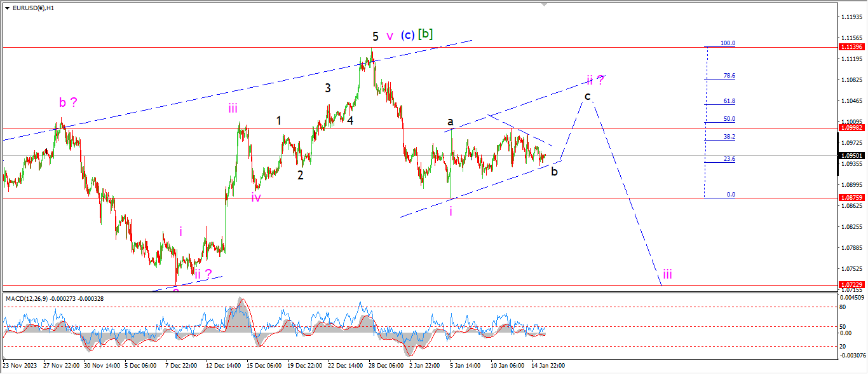The height and width of the screenshot is (374, 868).
Task: Click the magenta 'iii' label near wave 1
Action: pyautogui.click(x=233, y=108)
